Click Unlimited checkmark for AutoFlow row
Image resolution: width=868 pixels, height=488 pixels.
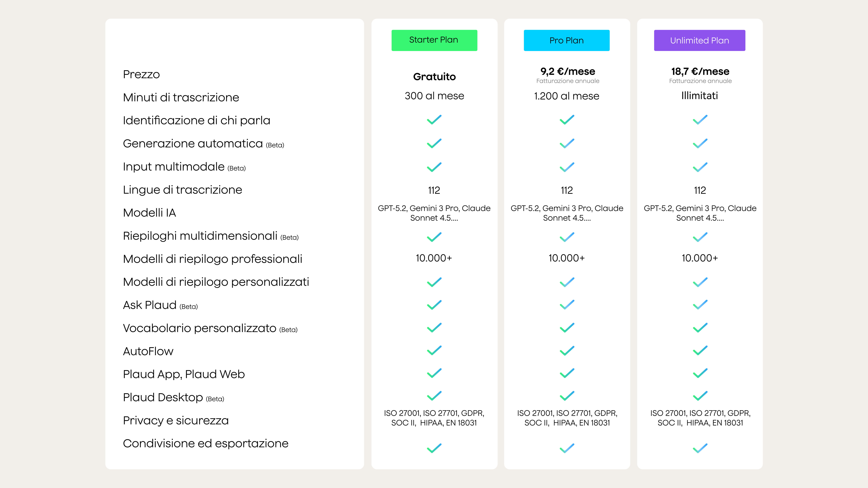tap(700, 351)
